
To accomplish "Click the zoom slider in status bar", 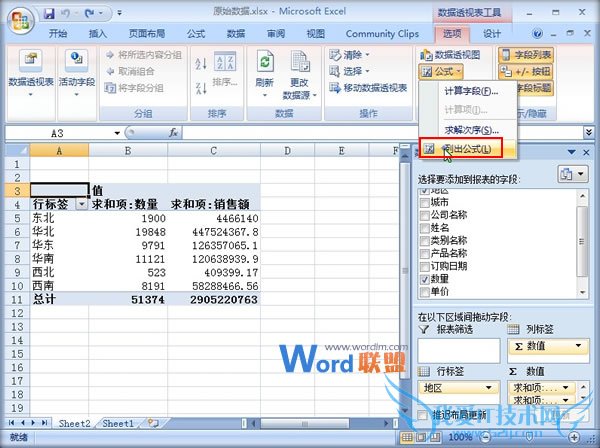I will pos(529,437).
